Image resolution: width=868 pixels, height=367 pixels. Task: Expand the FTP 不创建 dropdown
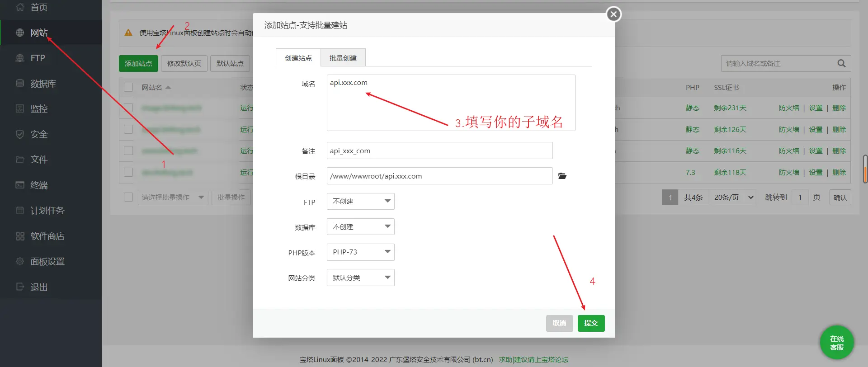[361, 201]
